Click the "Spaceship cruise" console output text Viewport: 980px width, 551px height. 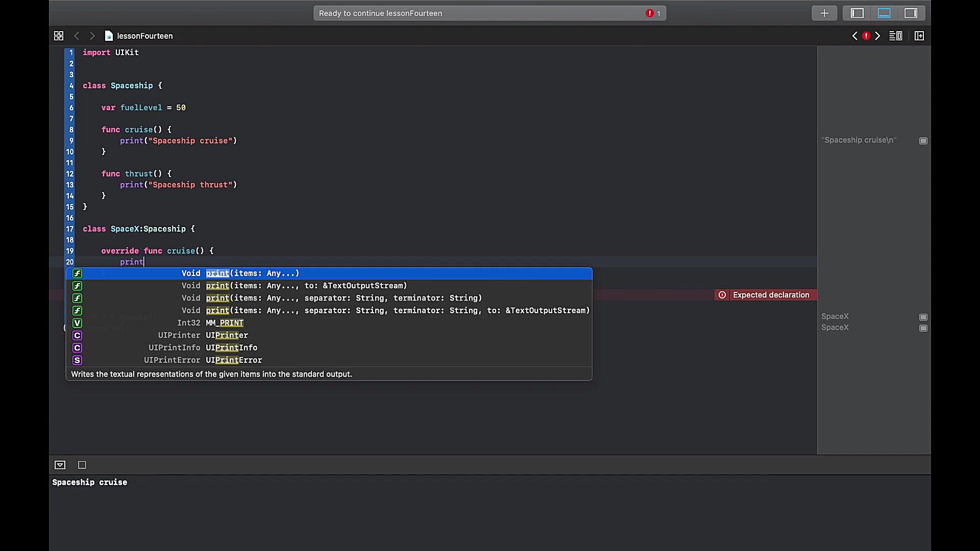(x=90, y=482)
